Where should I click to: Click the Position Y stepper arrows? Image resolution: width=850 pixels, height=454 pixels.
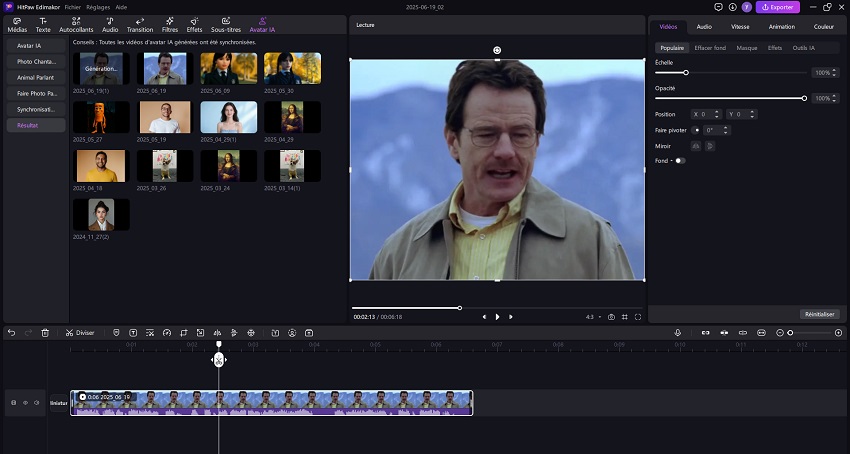coord(752,114)
